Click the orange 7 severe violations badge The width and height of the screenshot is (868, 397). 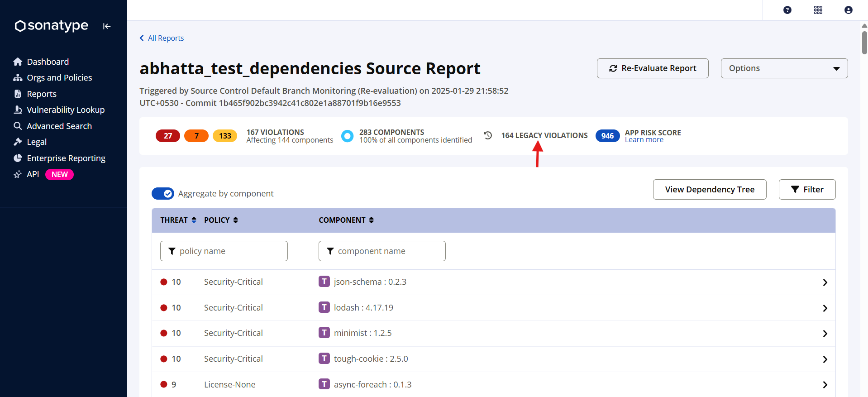(x=196, y=136)
